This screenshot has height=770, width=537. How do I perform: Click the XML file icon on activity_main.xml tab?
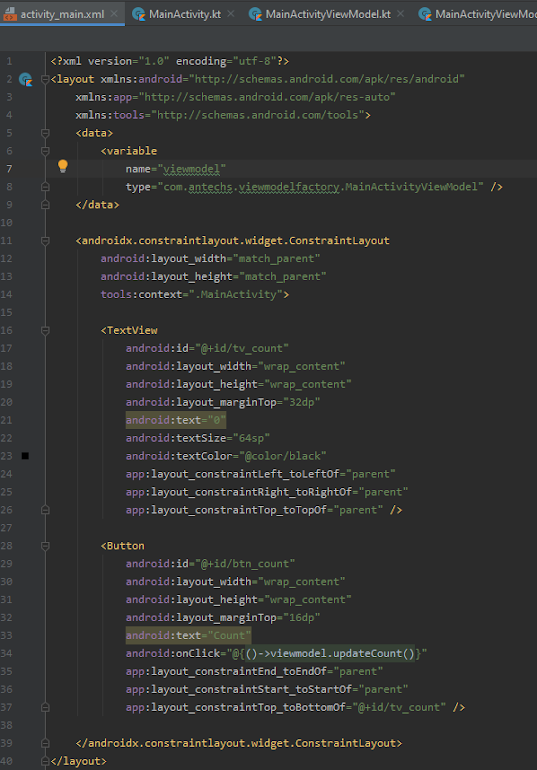(x=10, y=14)
